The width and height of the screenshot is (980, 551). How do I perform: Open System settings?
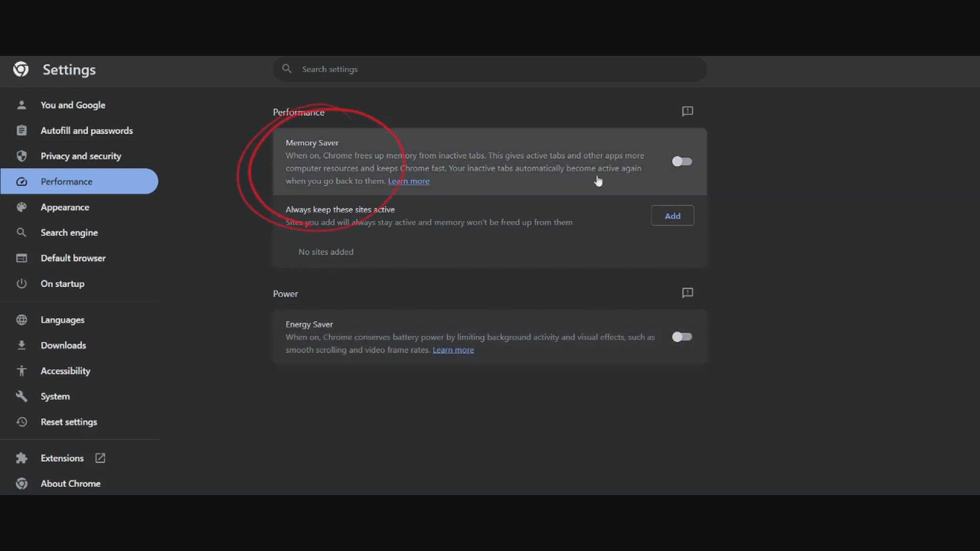pyautogui.click(x=80, y=396)
